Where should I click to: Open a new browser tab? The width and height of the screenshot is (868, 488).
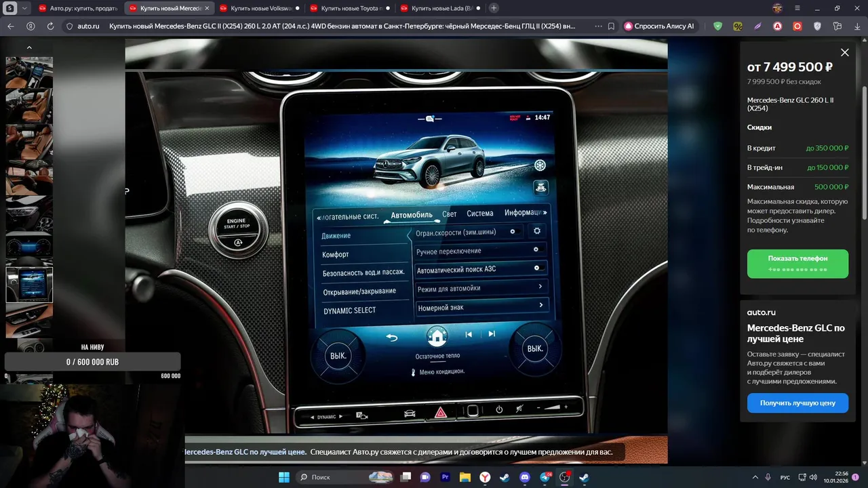494,8
